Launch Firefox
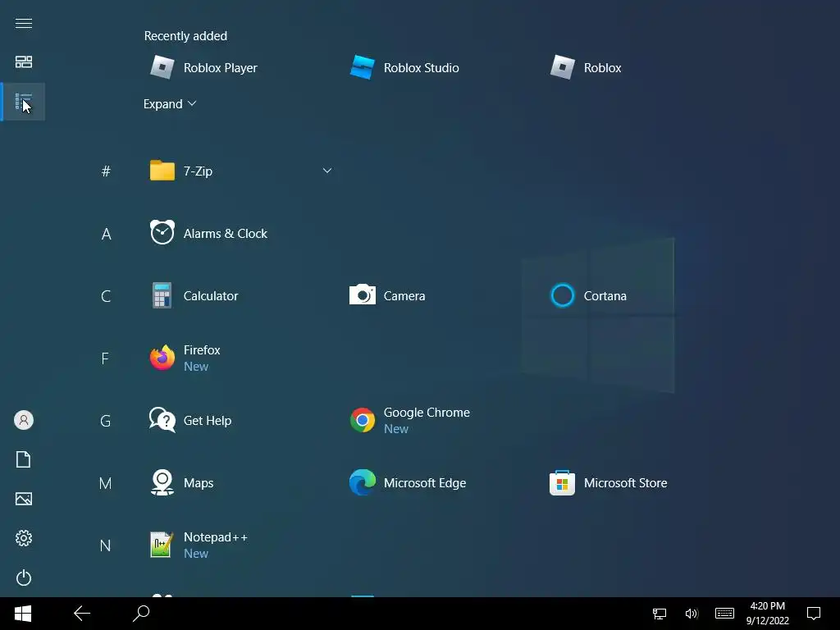 point(185,358)
